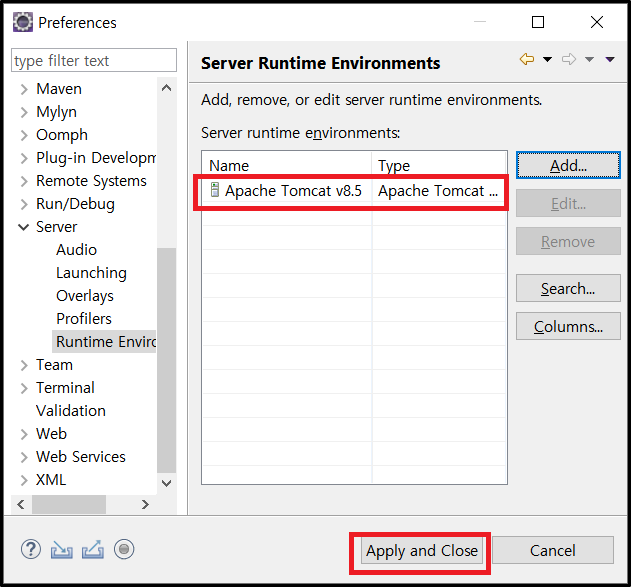Expand the XML tree node

[x=24, y=480]
